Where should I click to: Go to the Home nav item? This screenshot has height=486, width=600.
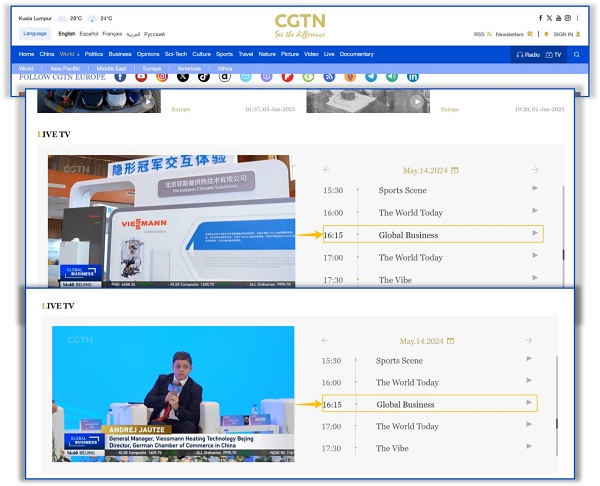26,54
